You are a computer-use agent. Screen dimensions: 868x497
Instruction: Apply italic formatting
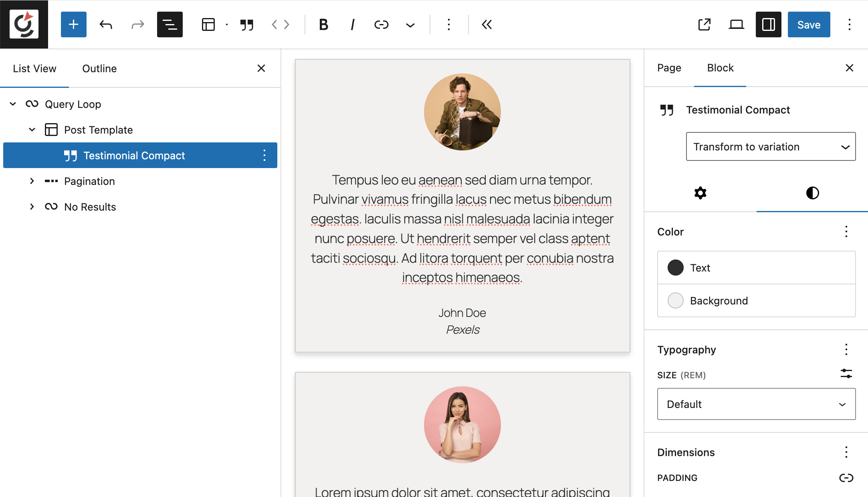(352, 24)
